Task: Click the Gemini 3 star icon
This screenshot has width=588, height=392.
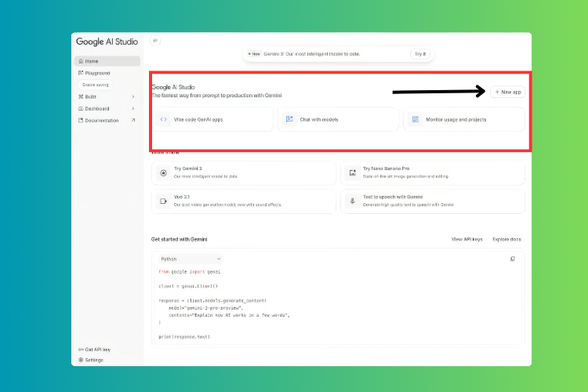Action: 164,173
